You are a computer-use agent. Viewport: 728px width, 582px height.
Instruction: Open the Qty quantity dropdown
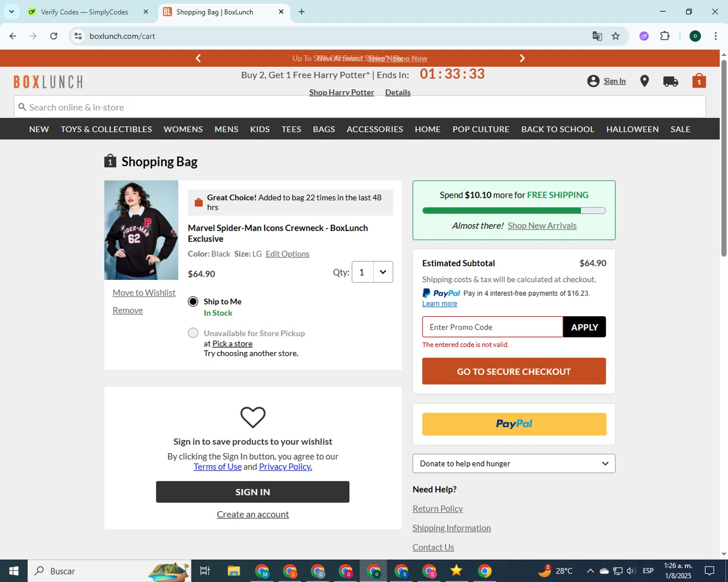372,272
